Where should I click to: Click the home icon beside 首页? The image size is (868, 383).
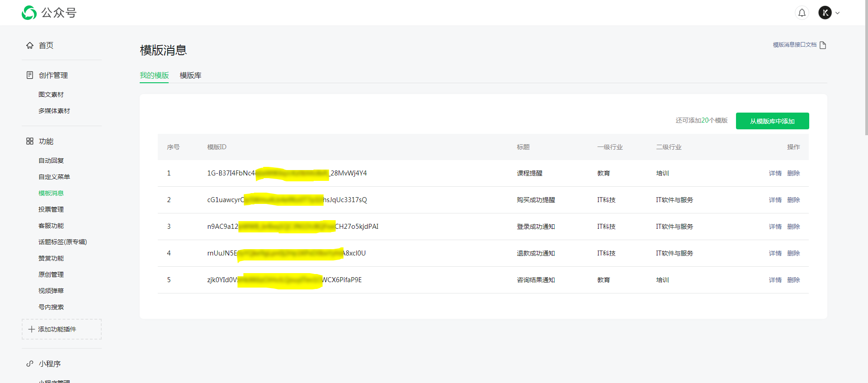(x=30, y=46)
